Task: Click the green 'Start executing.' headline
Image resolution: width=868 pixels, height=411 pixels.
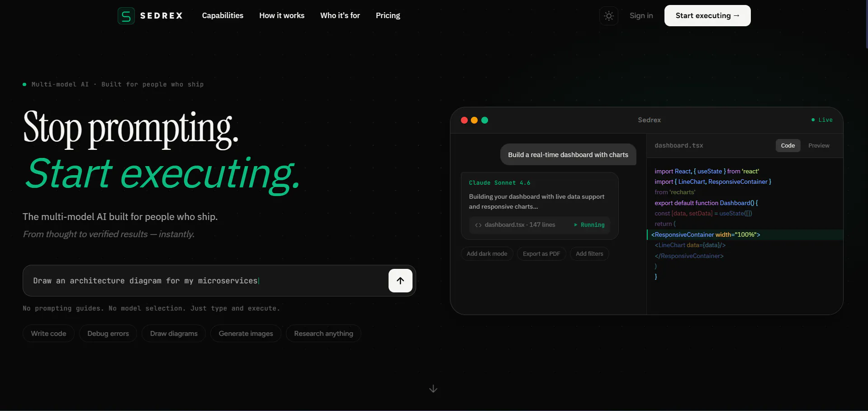Action: 162,175
